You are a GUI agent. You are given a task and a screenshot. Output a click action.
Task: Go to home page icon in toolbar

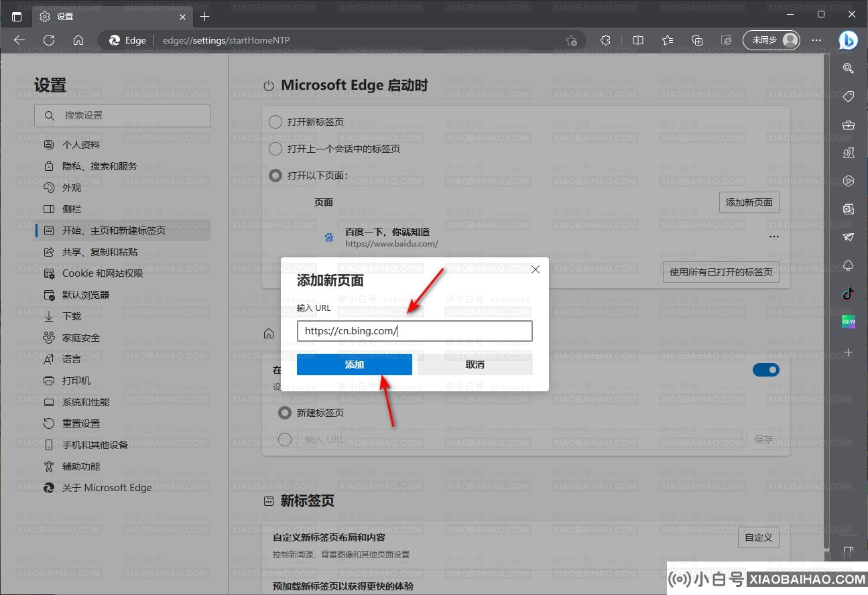coord(78,40)
